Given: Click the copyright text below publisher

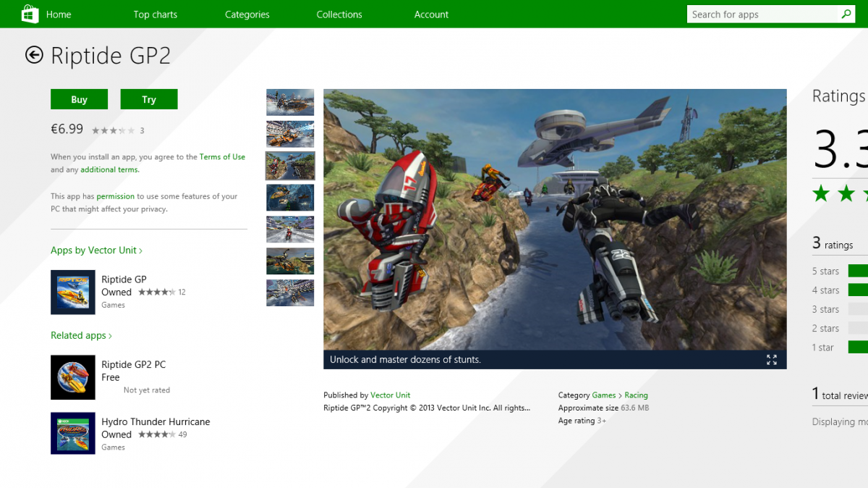Looking at the screenshot, I should (x=427, y=408).
